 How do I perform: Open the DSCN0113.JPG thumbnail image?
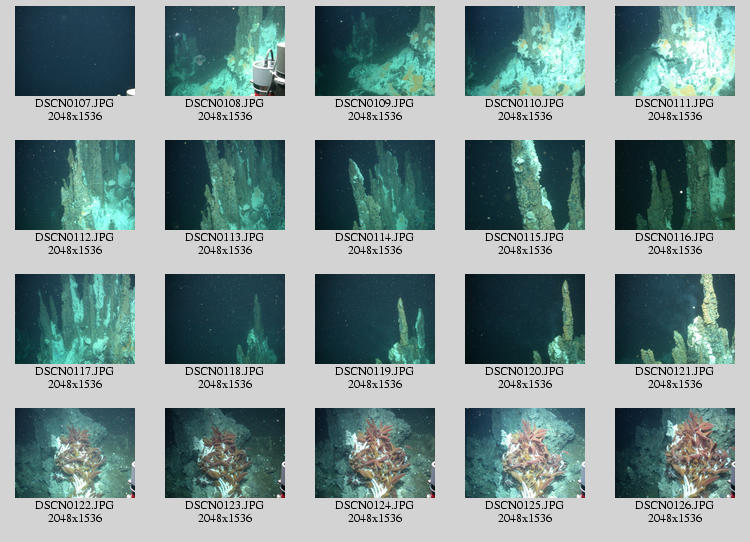225,185
